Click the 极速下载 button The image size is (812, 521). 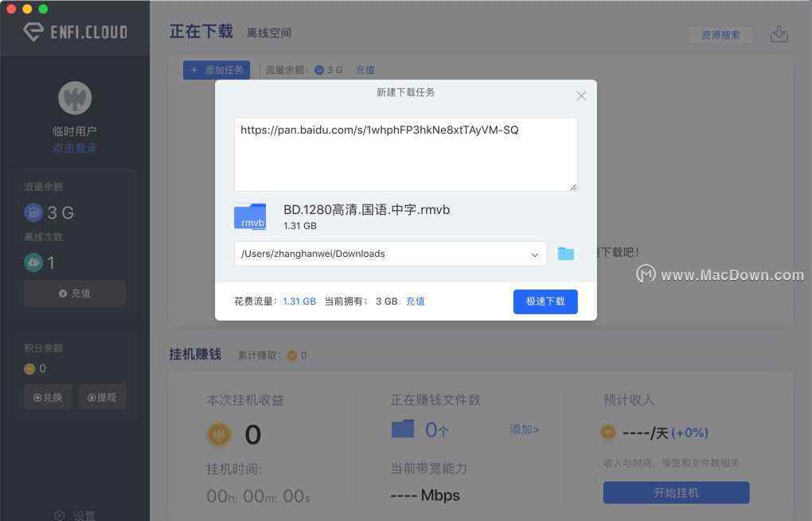coord(545,301)
